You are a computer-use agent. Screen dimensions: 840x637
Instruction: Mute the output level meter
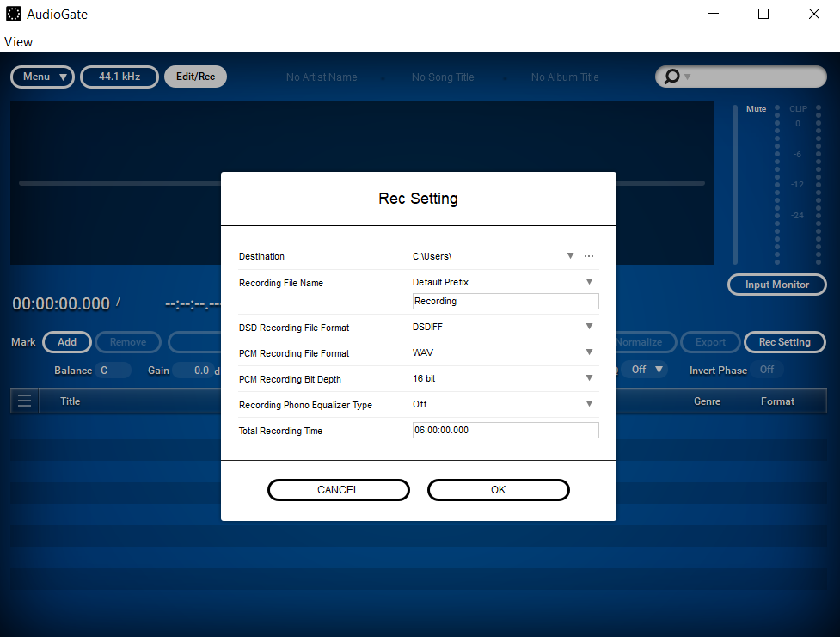pyautogui.click(x=756, y=108)
